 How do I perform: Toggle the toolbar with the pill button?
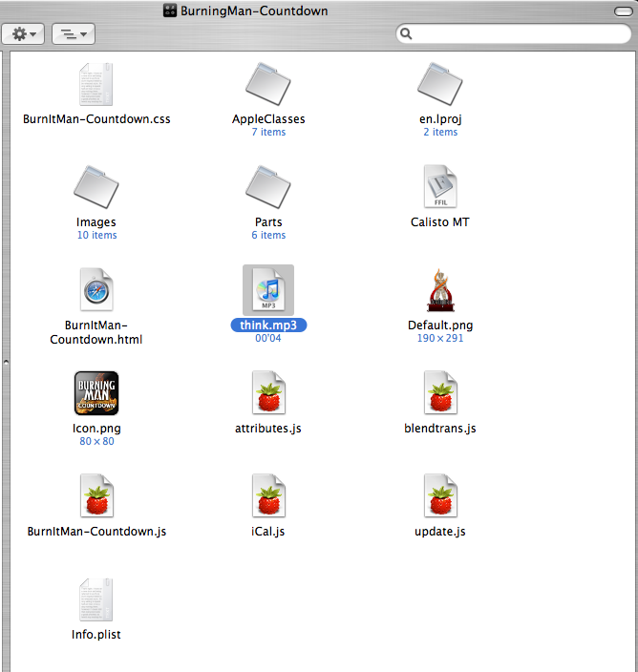pyautogui.click(x=624, y=11)
